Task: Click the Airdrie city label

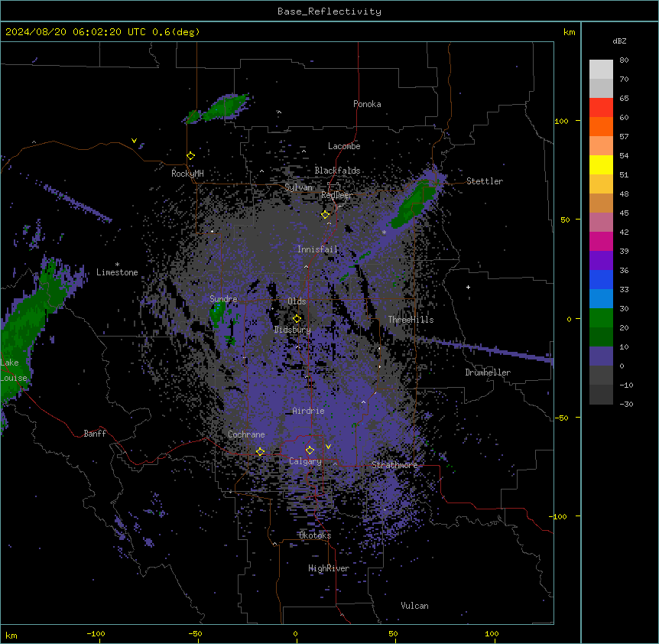Action: [309, 411]
